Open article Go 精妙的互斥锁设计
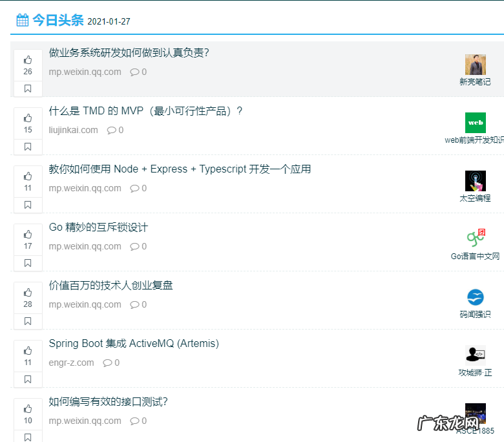 point(98,227)
